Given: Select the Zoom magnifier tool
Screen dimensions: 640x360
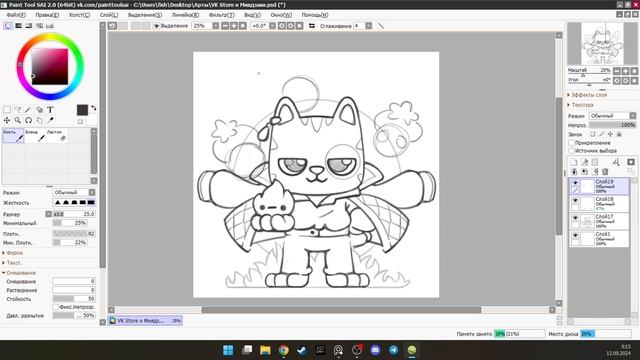Looking at the screenshot, I should 18,120.
